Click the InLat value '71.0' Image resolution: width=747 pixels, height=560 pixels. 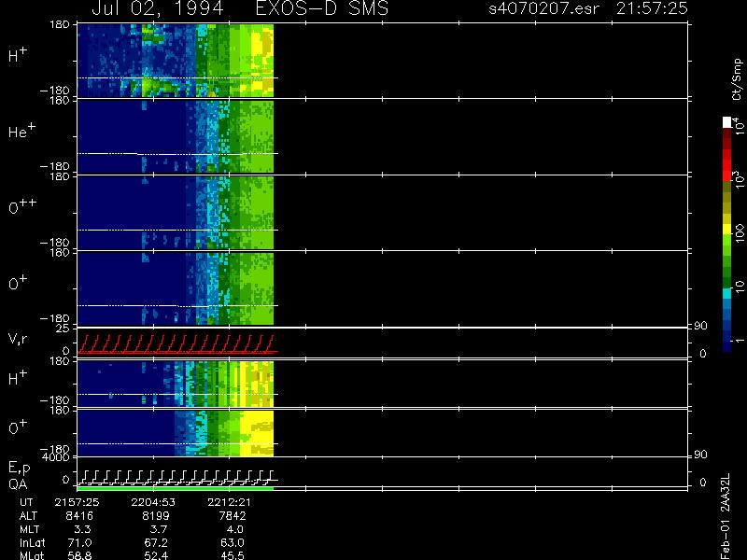[79, 542]
